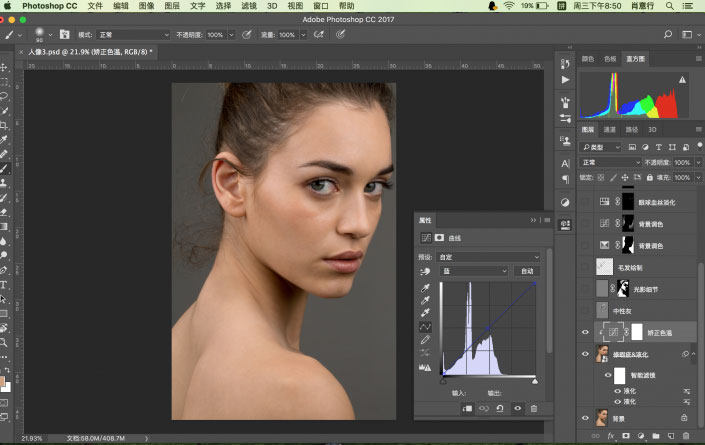Delete the curves adjustment via trash icon
This screenshot has width=705, height=445.
coord(533,408)
